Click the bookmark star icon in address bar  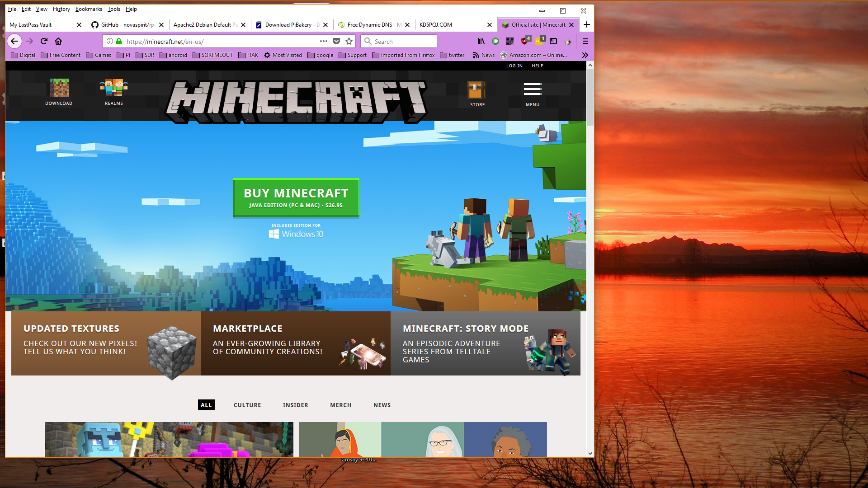click(349, 41)
